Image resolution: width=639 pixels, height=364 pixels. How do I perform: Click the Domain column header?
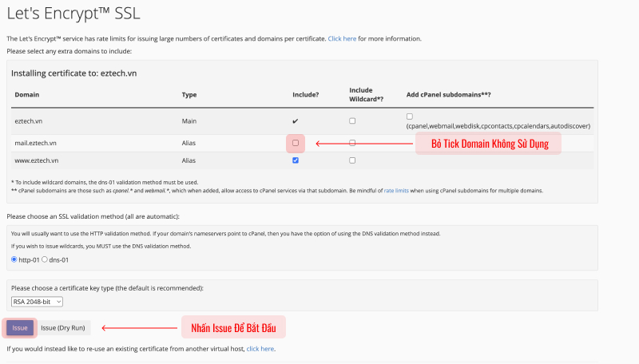point(26,94)
